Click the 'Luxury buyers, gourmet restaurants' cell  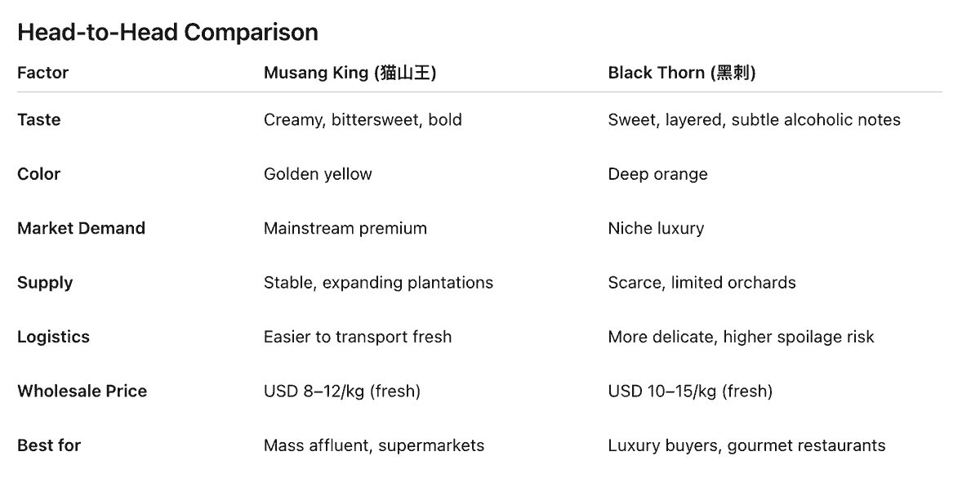click(x=746, y=445)
